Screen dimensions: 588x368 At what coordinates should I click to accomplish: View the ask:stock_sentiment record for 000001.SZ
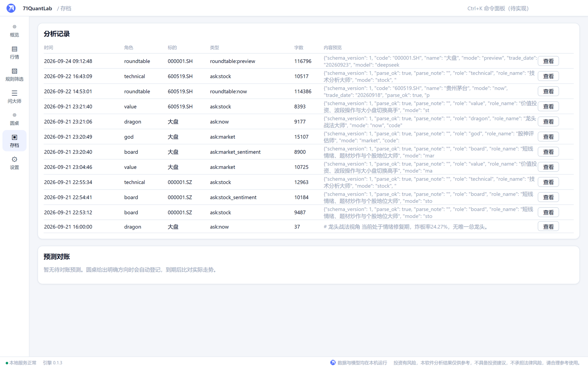(548, 197)
